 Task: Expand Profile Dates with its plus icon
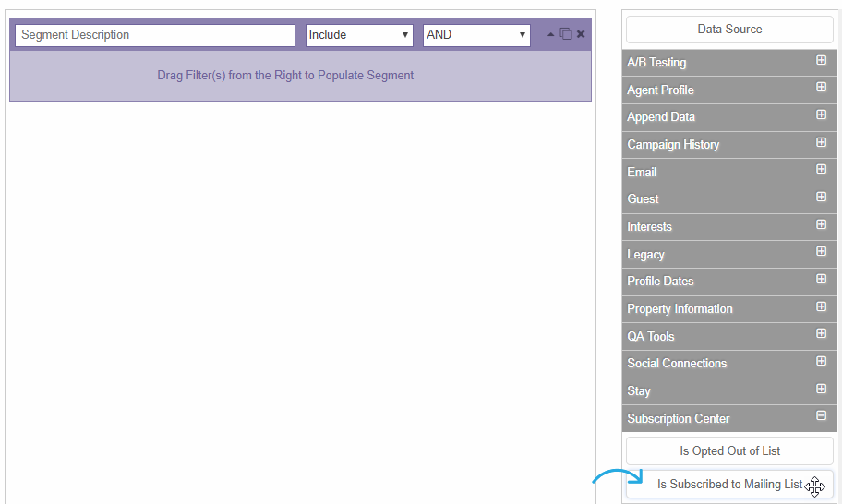(821, 279)
